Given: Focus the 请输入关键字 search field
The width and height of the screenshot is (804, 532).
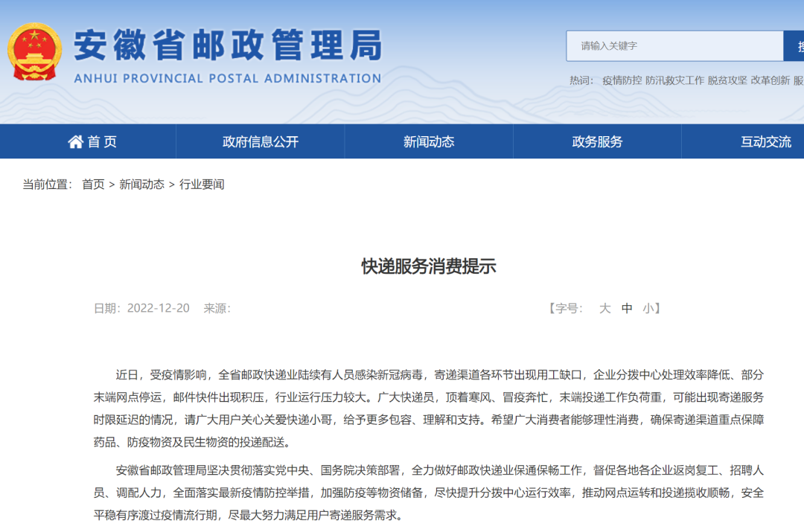Looking at the screenshot, I should click(674, 46).
